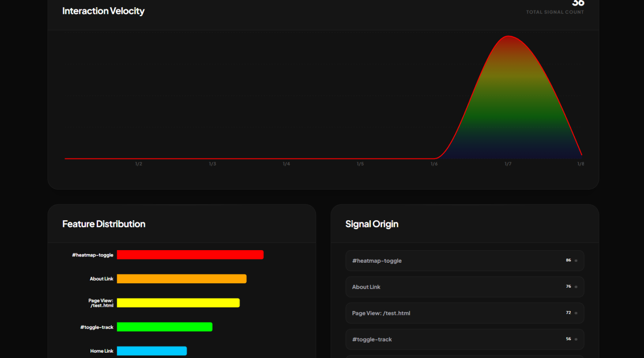Click the 1/7 date marker on chart axis
The width and height of the screenshot is (644, 358).
[508, 164]
